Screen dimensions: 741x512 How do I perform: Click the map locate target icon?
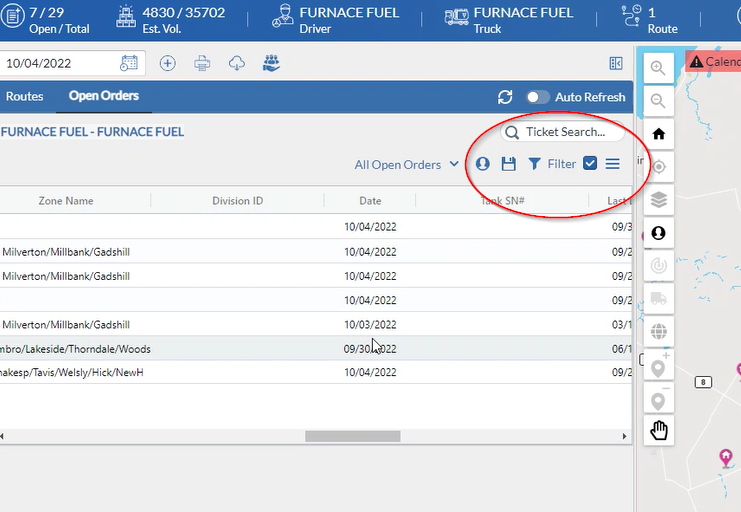tap(658, 167)
